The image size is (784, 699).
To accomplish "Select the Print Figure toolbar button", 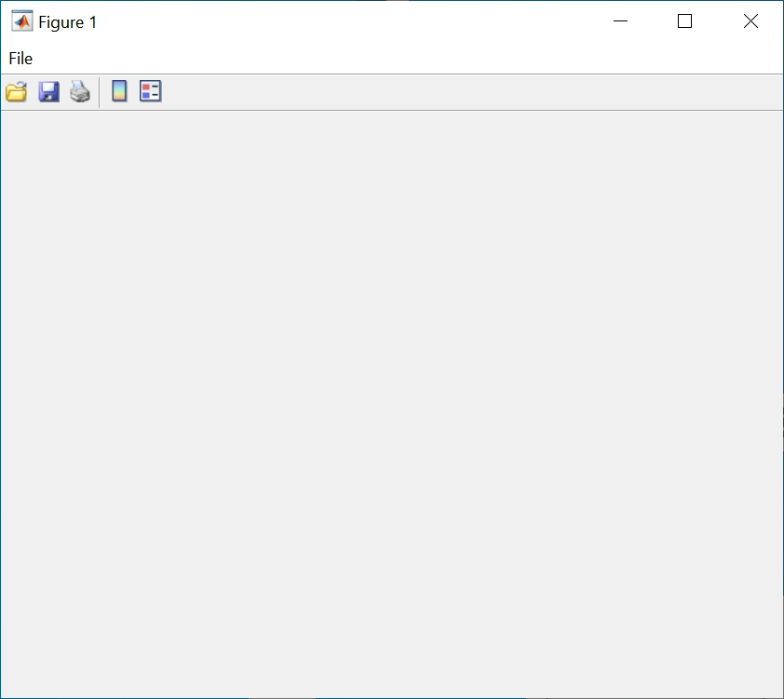I will pos(79,90).
